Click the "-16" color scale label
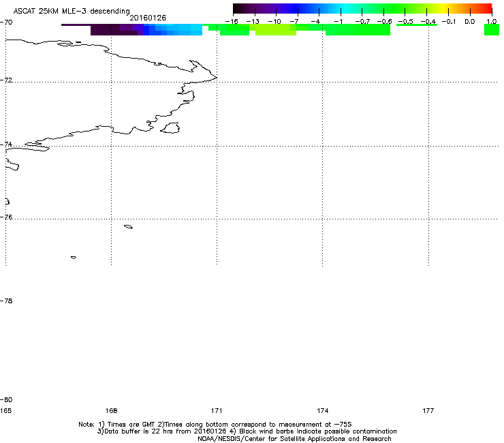 click(232, 22)
